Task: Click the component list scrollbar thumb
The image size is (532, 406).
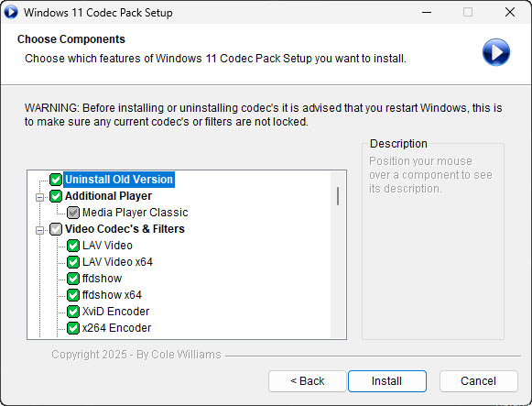Action: pyautogui.click(x=338, y=196)
